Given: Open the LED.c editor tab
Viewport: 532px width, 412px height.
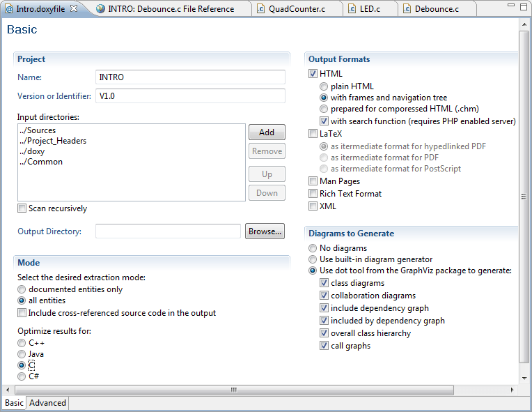Looking at the screenshot, I should [370, 9].
